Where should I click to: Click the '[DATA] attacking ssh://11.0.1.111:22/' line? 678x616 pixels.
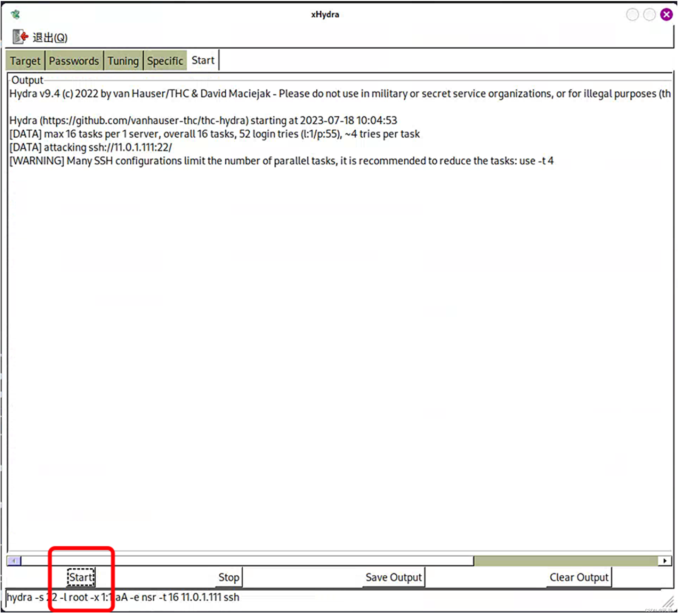(91, 147)
